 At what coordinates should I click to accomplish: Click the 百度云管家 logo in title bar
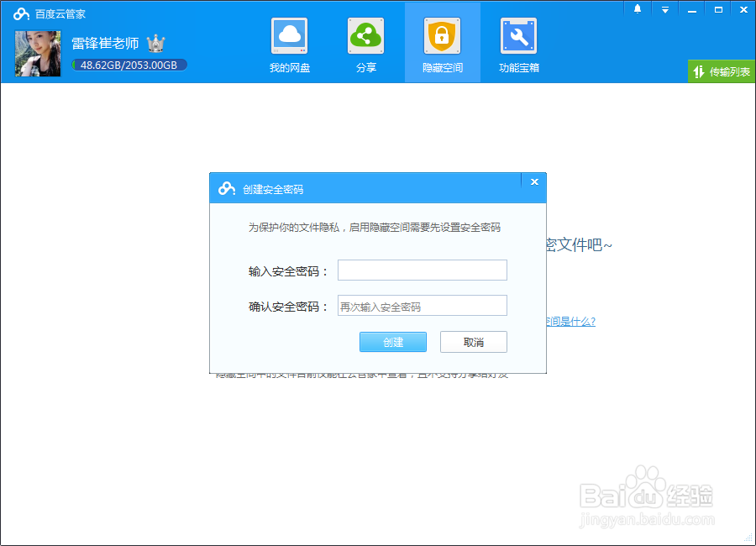click(21, 13)
